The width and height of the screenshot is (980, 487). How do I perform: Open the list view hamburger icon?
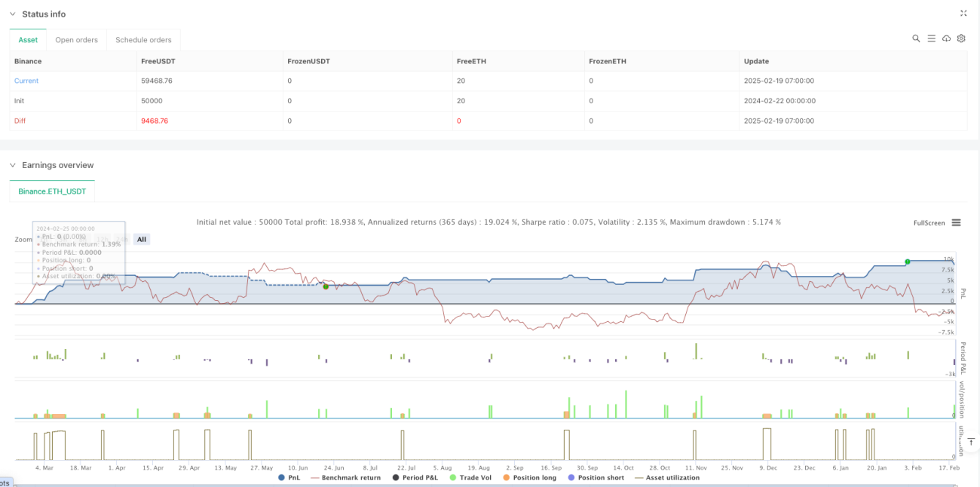(931, 38)
